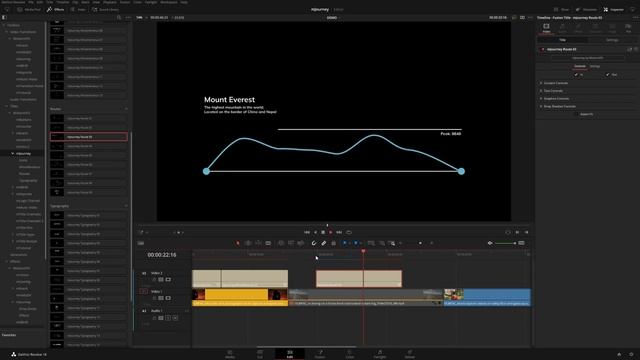This screenshot has width=640, height=360.
Task: Click the home icon at bottom right
Action: click(619, 354)
